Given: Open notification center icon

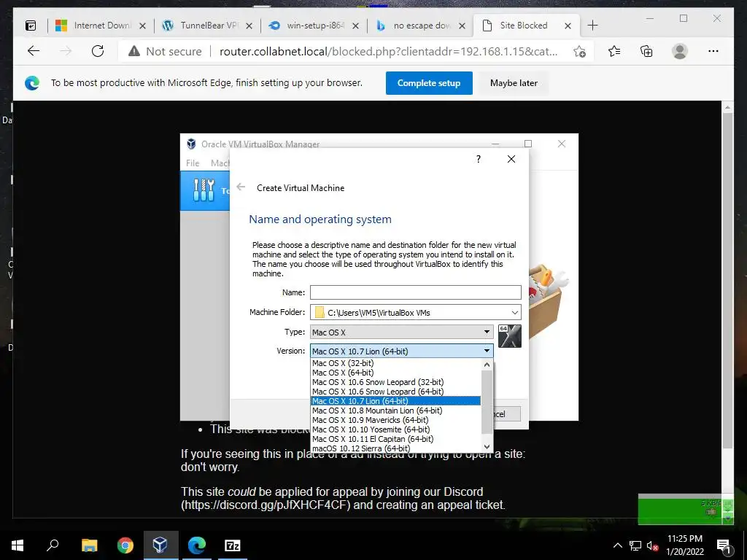Looking at the screenshot, I should point(724,546).
